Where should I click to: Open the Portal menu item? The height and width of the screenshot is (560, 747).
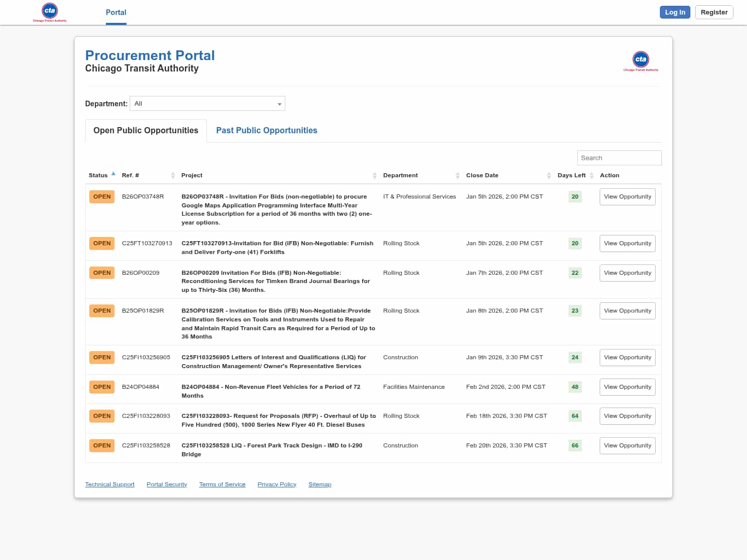click(116, 12)
